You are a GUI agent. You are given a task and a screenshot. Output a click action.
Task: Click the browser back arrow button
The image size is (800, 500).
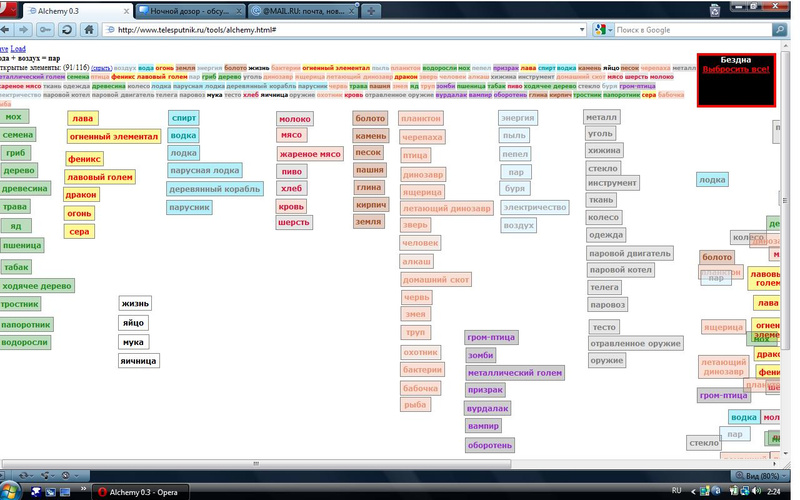coord(9,29)
